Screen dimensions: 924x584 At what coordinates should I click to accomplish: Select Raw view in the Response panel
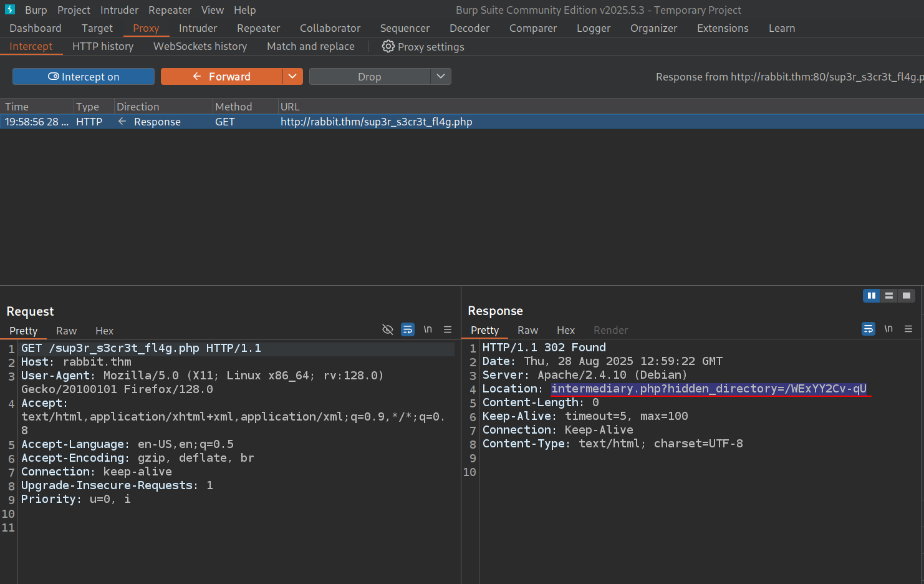[527, 330]
